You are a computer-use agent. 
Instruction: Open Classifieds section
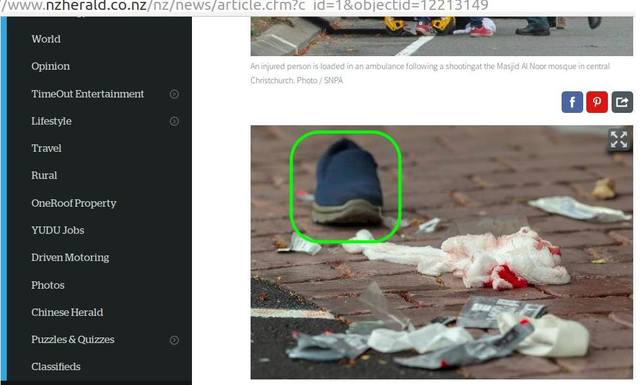[x=56, y=367]
